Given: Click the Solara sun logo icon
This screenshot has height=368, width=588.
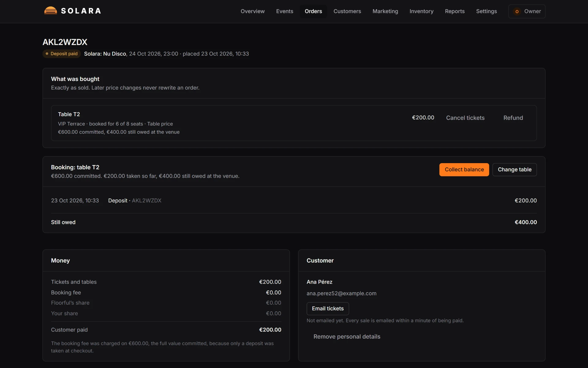Looking at the screenshot, I should pyautogui.click(x=51, y=11).
